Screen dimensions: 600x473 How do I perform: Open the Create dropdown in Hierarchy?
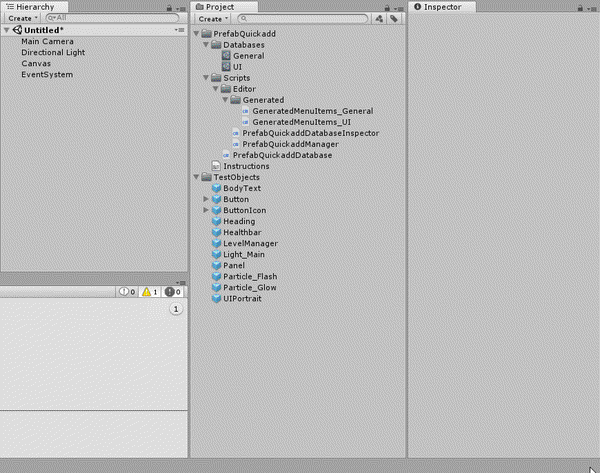tap(20, 19)
